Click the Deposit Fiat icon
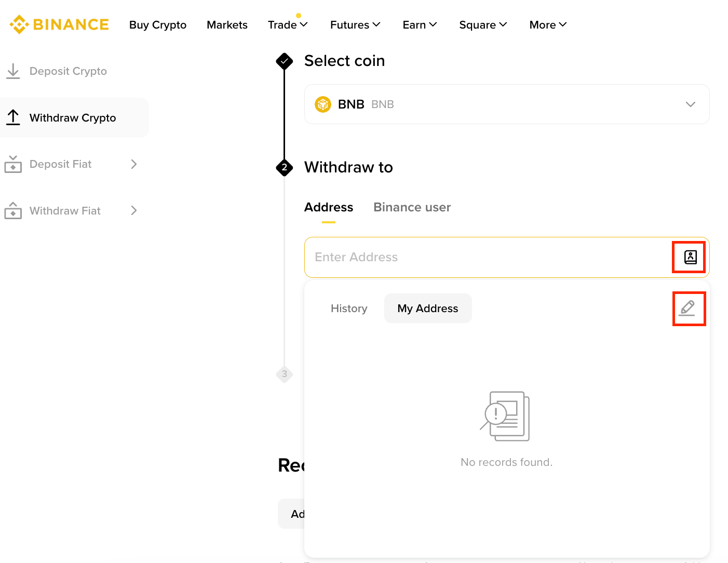The width and height of the screenshot is (728, 563). point(13,164)
